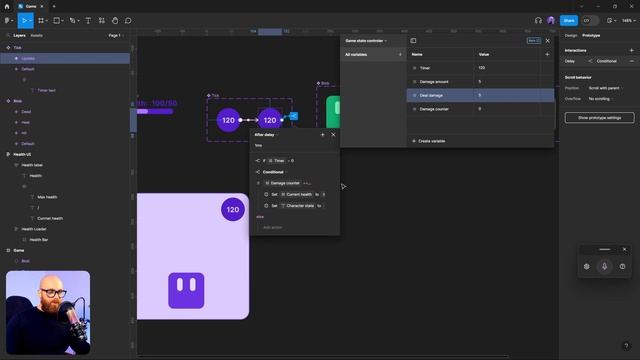Click Create variable
The width and height of the screenshot is (640, 360).
pyautogui.click(x=429, y=141)
